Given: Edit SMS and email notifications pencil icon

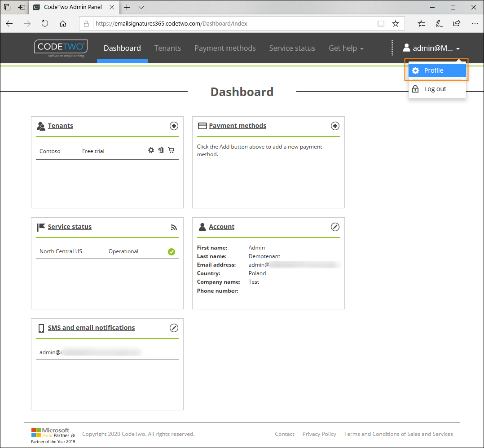Looking at the screenshot, I should (x=174, y=328).
